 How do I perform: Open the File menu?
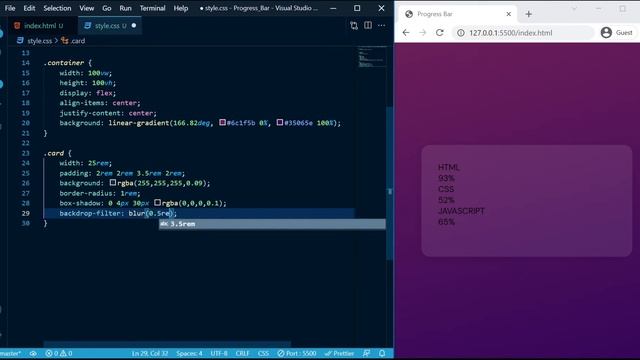pos(10,8)
